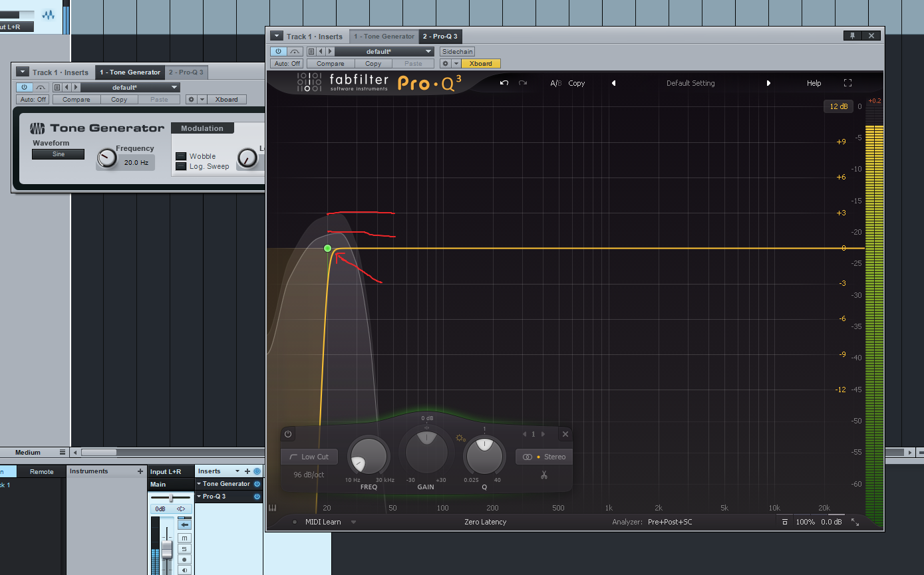The height and width of the screenshot is (575, 924).
Task: Click the Sidechain button
Action: coord(457,51)
